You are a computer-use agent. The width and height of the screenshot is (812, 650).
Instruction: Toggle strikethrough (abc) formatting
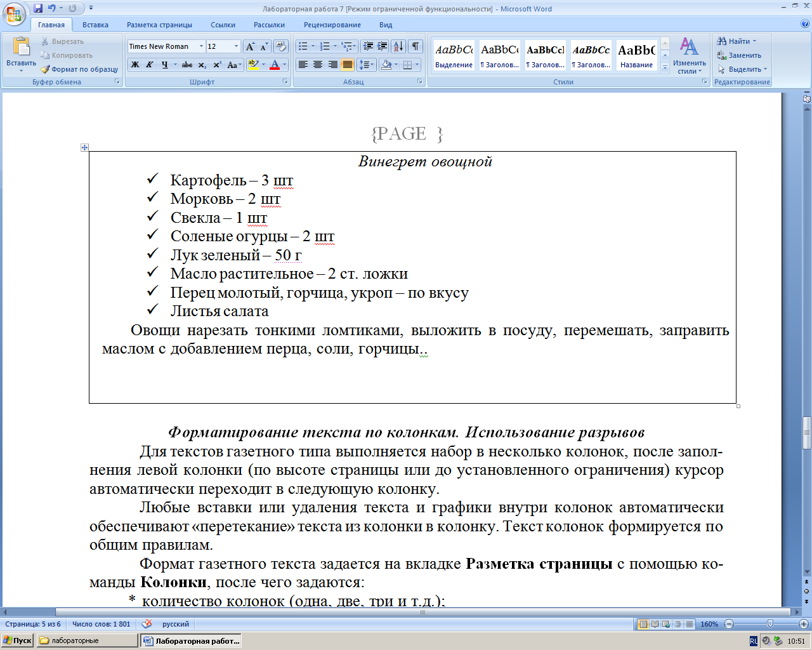coord(187,65)
